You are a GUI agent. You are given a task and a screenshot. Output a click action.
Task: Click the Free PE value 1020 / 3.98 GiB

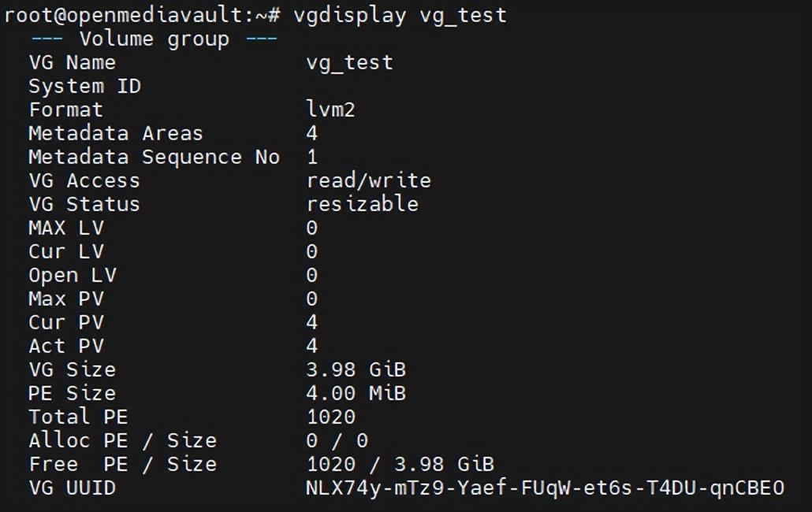[x=400, y=465]
